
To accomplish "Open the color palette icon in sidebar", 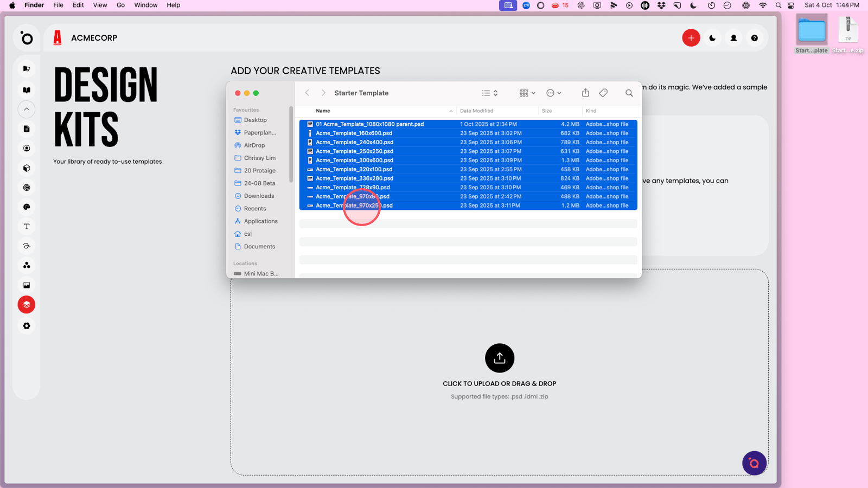I will [x=27, y=207].
